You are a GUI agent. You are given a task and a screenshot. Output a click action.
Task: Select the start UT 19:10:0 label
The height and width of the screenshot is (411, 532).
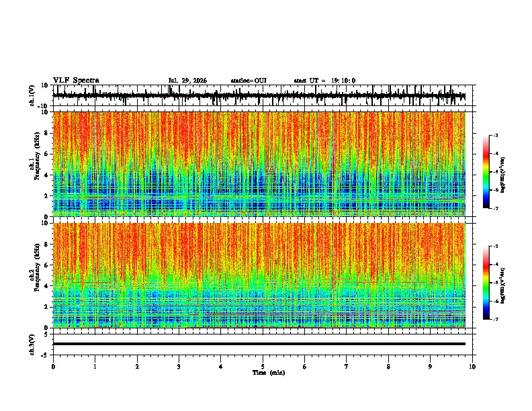point(324,81)
